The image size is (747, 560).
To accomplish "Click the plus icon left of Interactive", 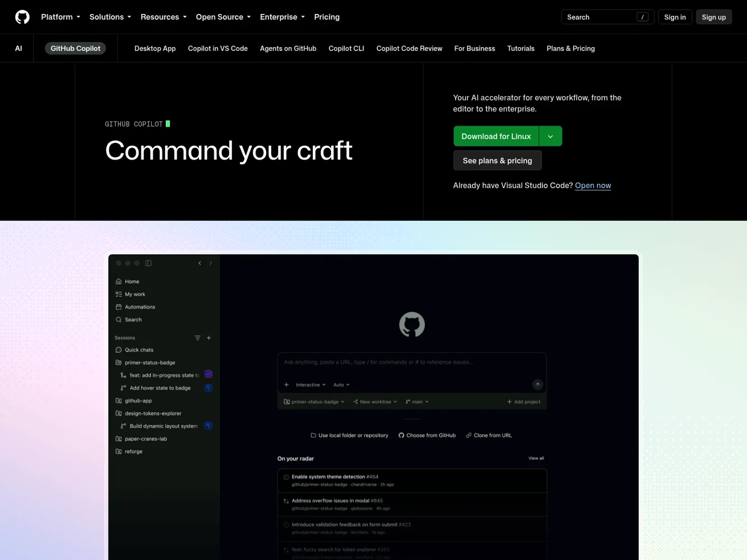I will coord(286,385).
